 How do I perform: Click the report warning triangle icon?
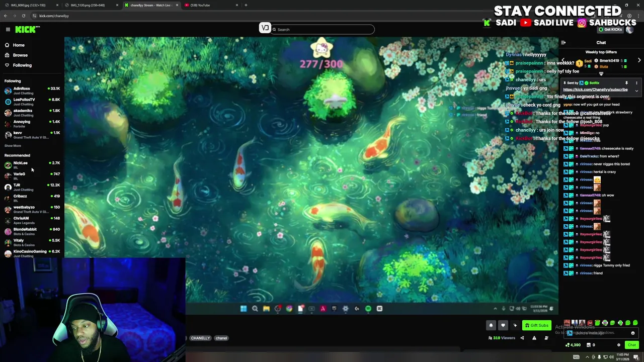534,338
